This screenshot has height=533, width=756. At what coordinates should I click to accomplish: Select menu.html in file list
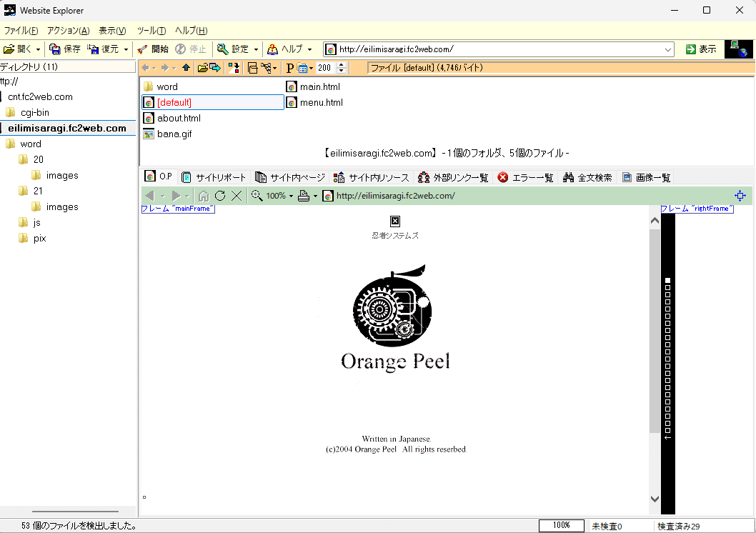click(x=315, y=102)
